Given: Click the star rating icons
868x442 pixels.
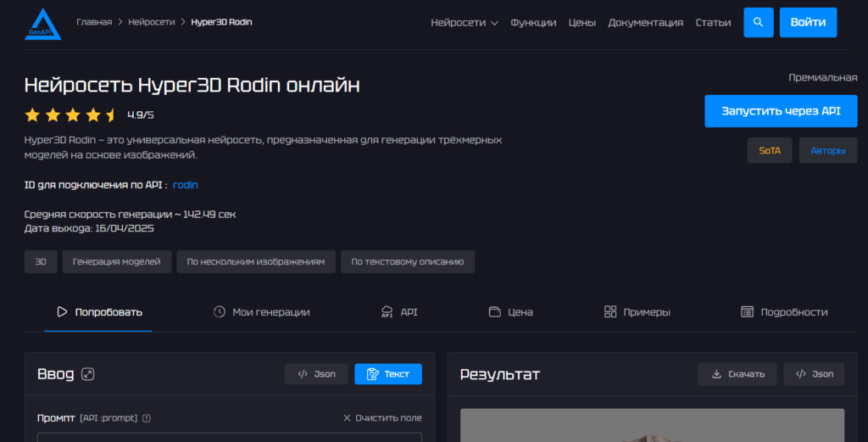Looking at the screenshot, I should pyautogui.click(x=71, y=115).
